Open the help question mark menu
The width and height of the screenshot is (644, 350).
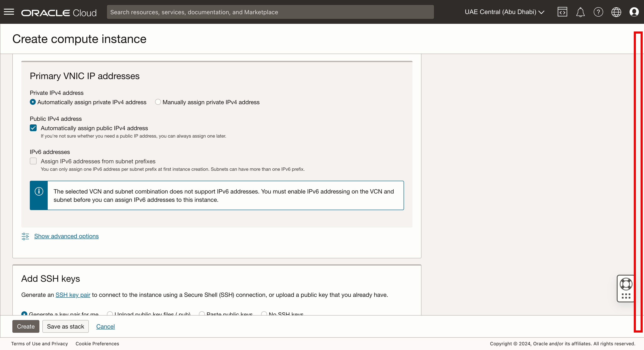(x=598, y=12)
